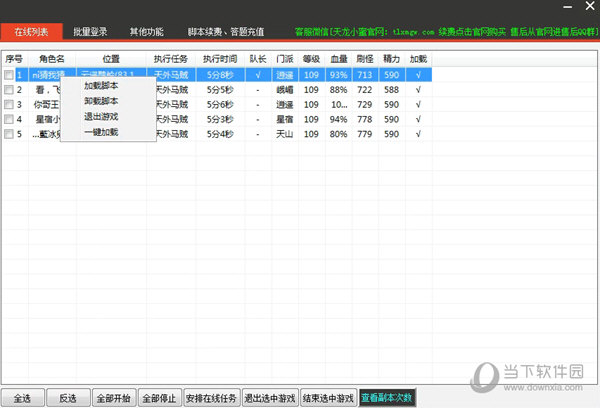Select 一键加载 in the context menu
This screenshot has height=408, width=600.
point(101,132)
